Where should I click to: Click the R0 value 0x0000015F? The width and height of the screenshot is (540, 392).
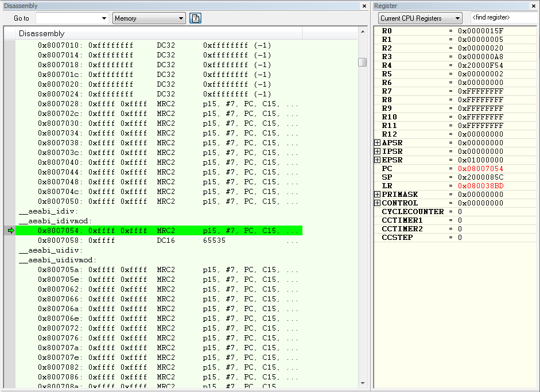click(x=480, y=30)
